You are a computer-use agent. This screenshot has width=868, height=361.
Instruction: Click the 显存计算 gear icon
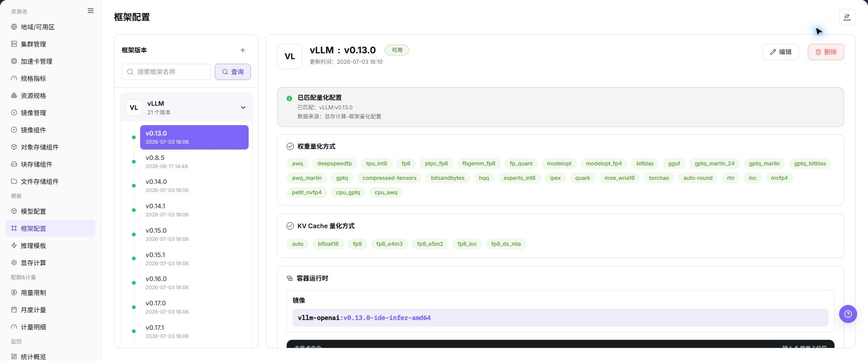(x=14, y=263)
